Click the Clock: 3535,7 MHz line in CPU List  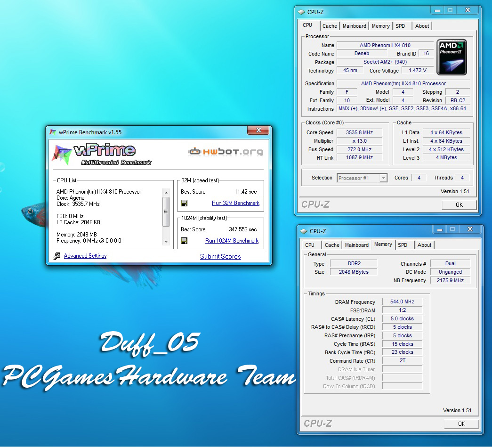click(x=78, y=204)
